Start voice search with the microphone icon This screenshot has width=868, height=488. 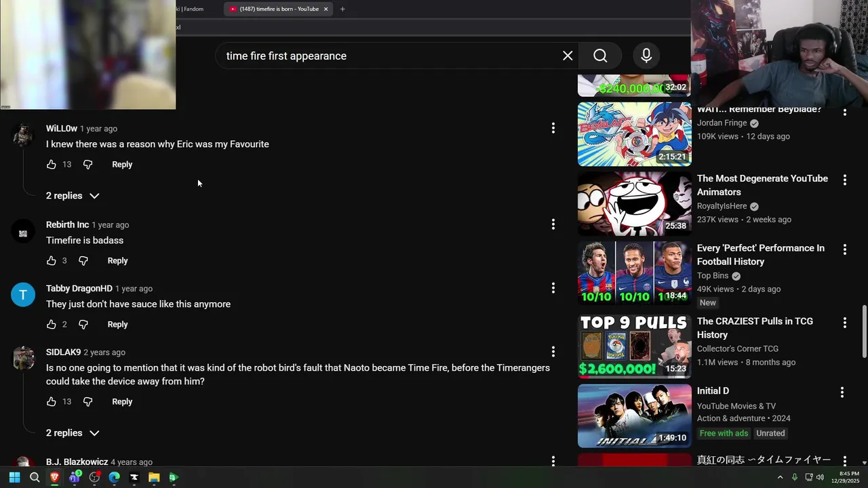(646, 56)
